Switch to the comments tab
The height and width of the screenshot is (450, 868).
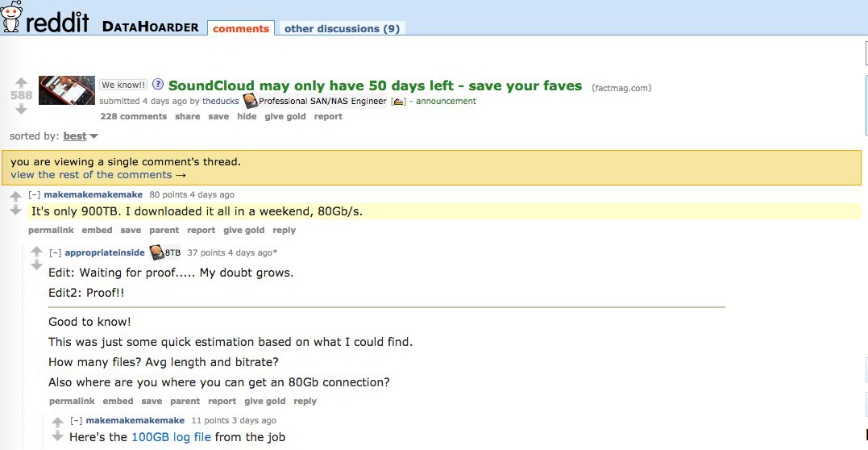(241, 28)
